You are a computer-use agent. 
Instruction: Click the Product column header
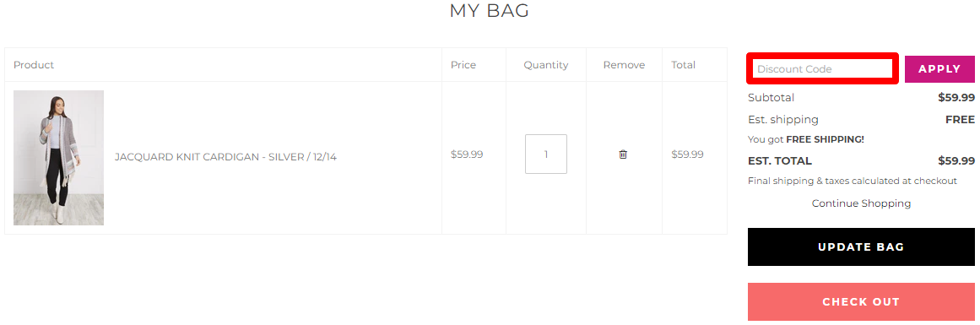(x=34, y=65)
